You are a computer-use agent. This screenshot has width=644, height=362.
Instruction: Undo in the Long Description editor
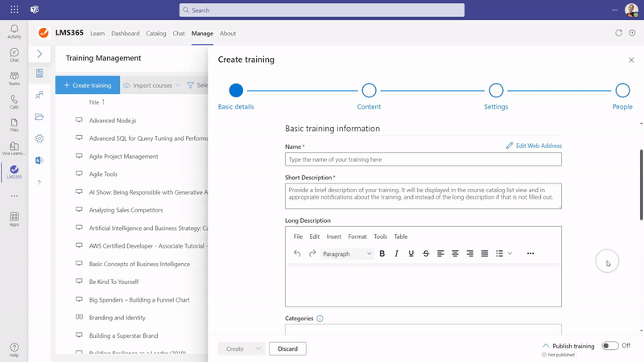[297, 253]
